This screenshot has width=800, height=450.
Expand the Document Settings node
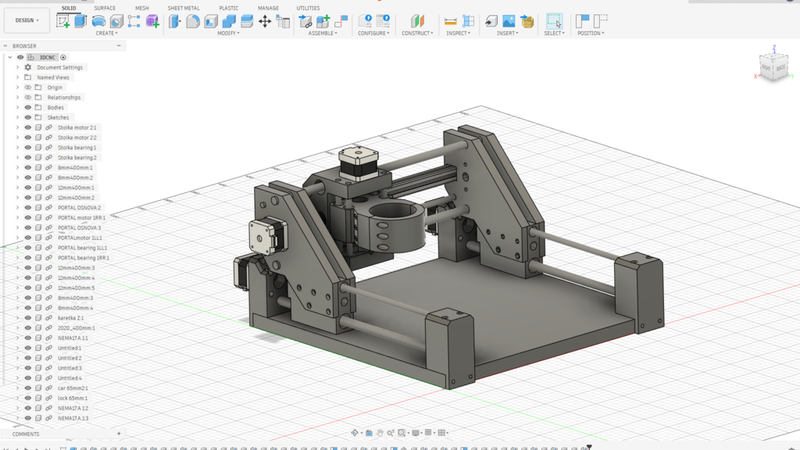pos(17,67)
